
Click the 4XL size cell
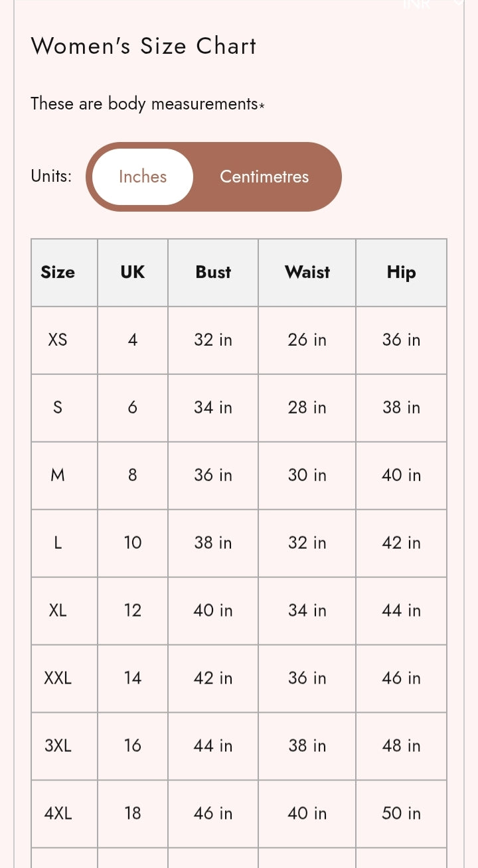[x=58, y=814]
